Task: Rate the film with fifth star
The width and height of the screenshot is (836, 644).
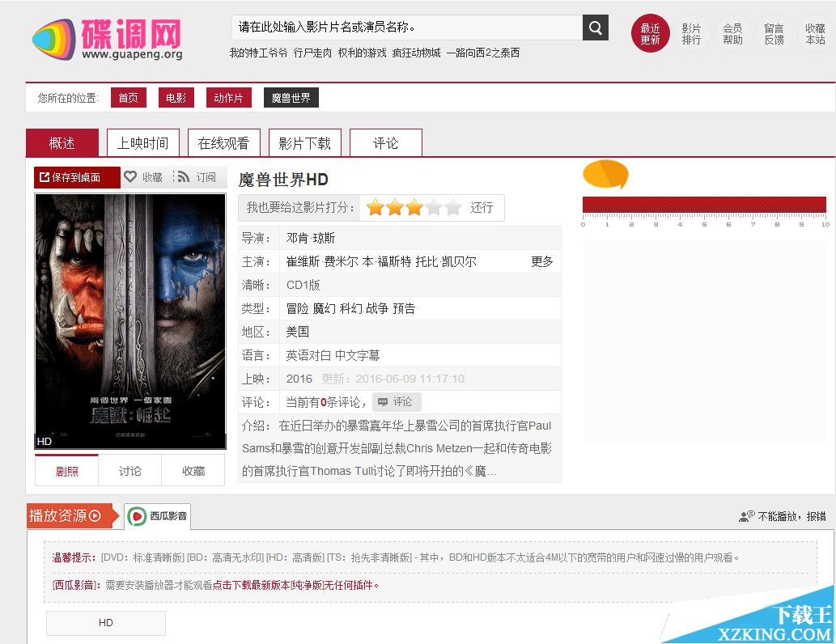Action: (453, 207)
